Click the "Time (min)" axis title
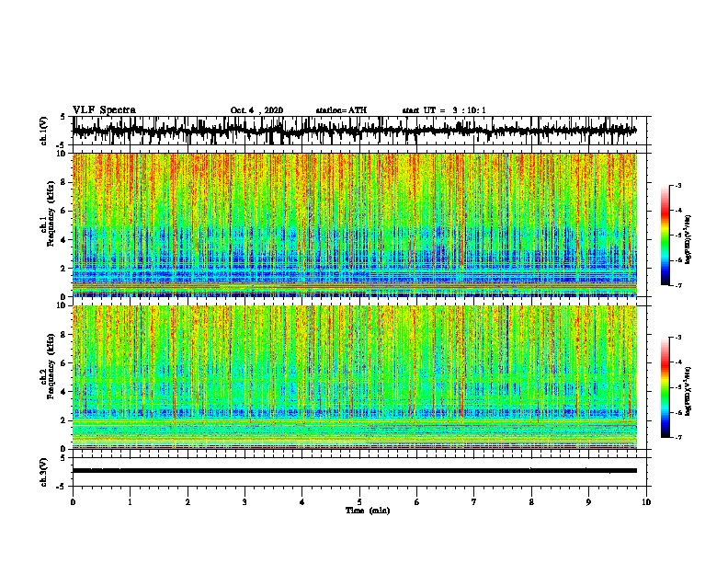728x563 pixels. [368, 511]
